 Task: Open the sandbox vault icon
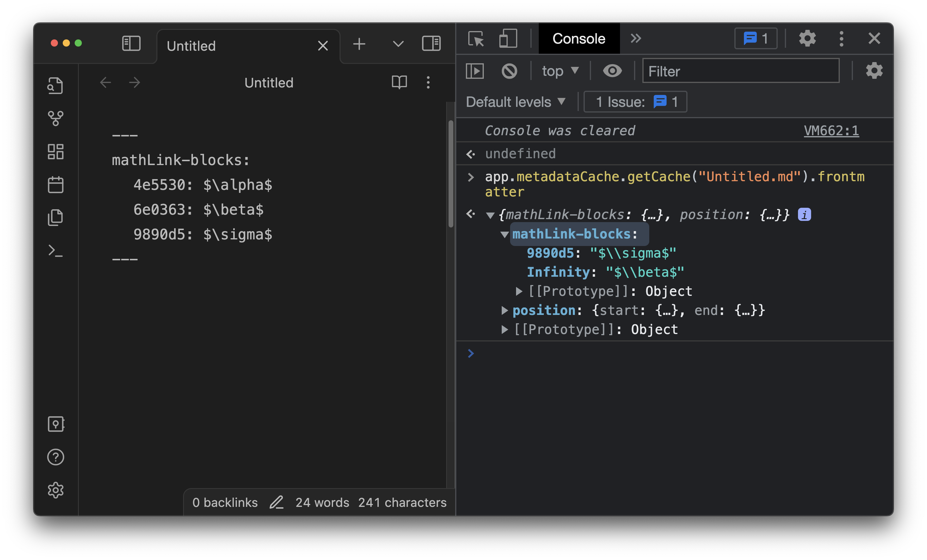click(56, 424)
